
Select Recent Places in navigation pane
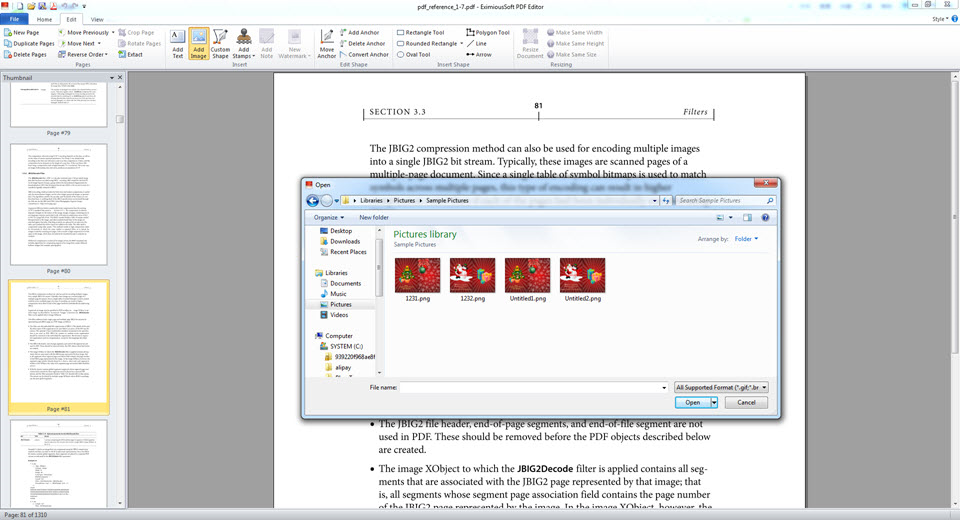point(343,252)
